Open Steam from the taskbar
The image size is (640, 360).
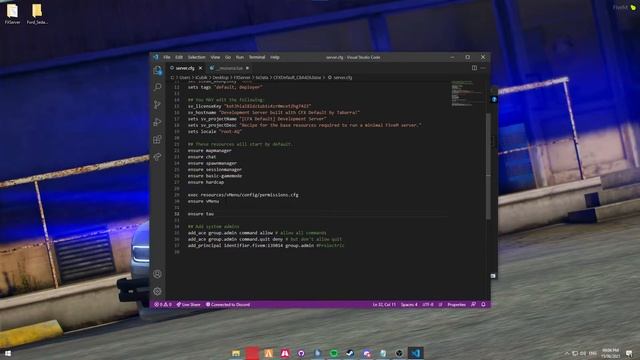click(x=350, y=353)
